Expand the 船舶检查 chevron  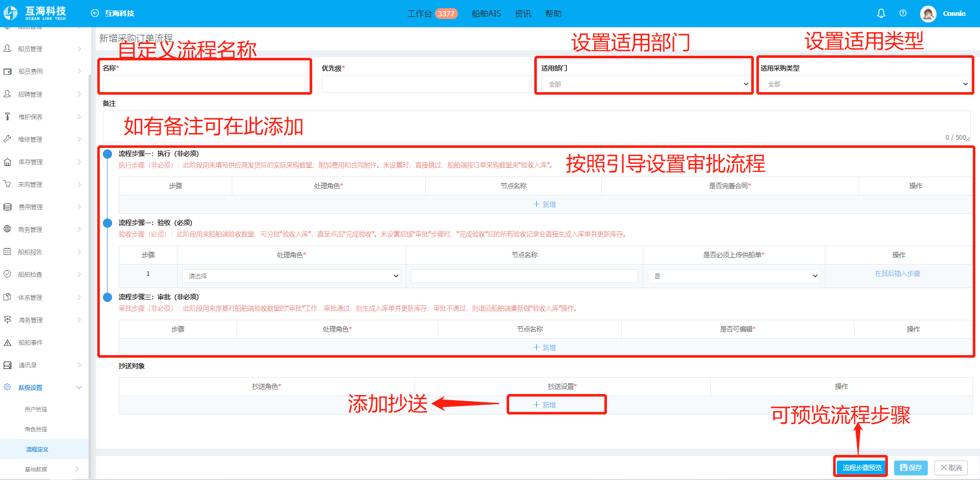(x=79, y=274)
